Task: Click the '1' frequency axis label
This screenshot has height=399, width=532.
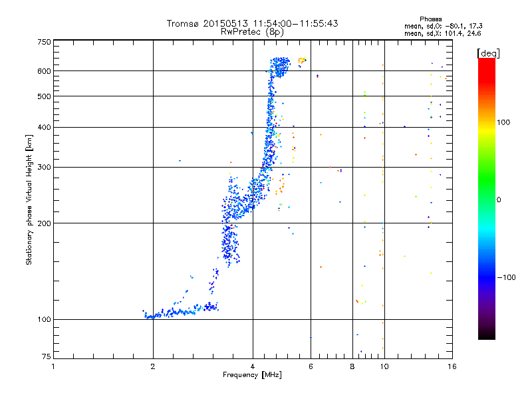Action: [53, 366]
